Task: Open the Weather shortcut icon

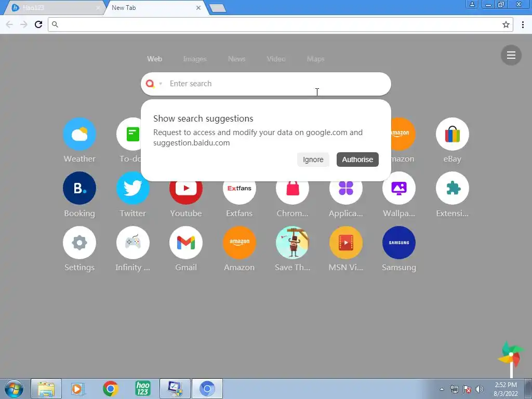Action: [79, 134]
